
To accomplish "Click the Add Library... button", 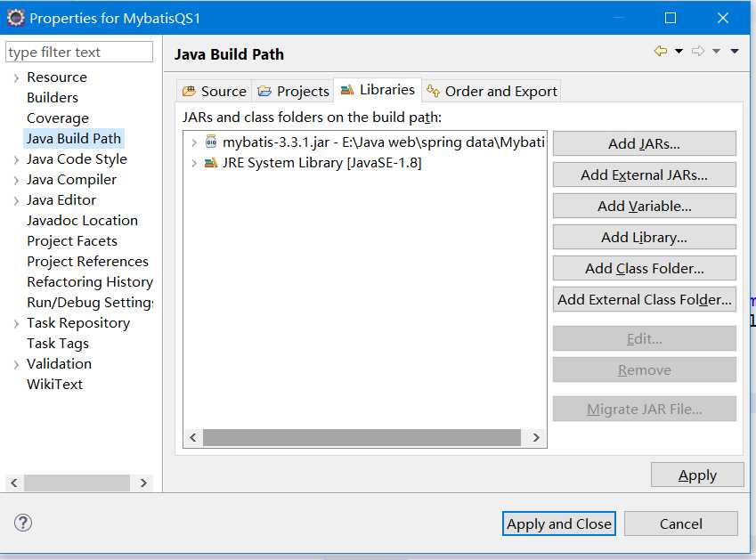I will coord(644,237).
